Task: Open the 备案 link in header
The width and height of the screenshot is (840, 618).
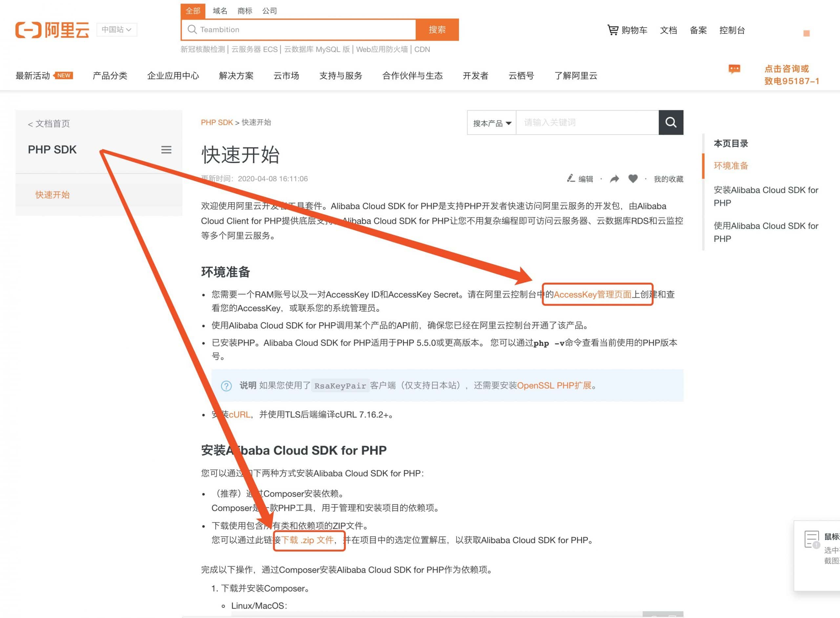Action: [698, 30]
